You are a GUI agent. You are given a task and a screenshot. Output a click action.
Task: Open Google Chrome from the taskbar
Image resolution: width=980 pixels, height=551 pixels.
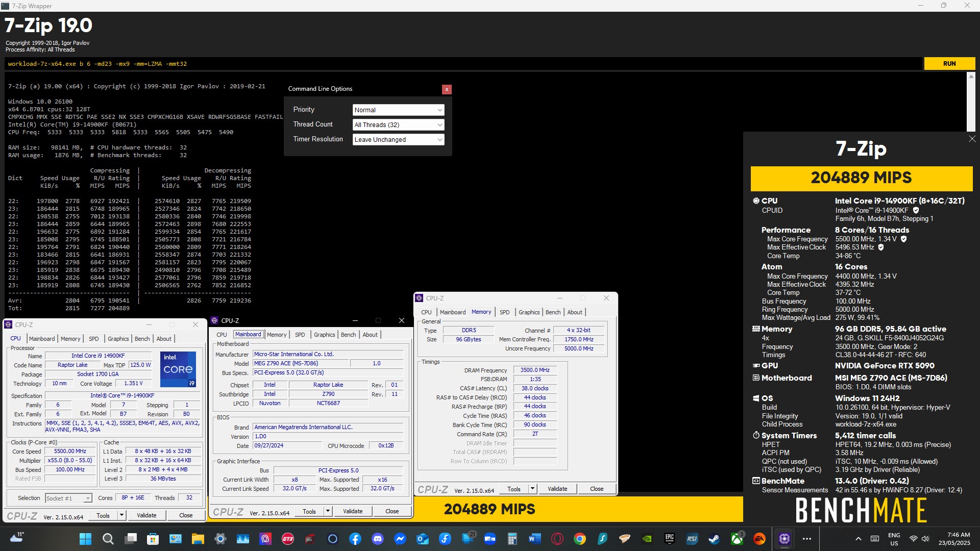(x=579, y=539)
